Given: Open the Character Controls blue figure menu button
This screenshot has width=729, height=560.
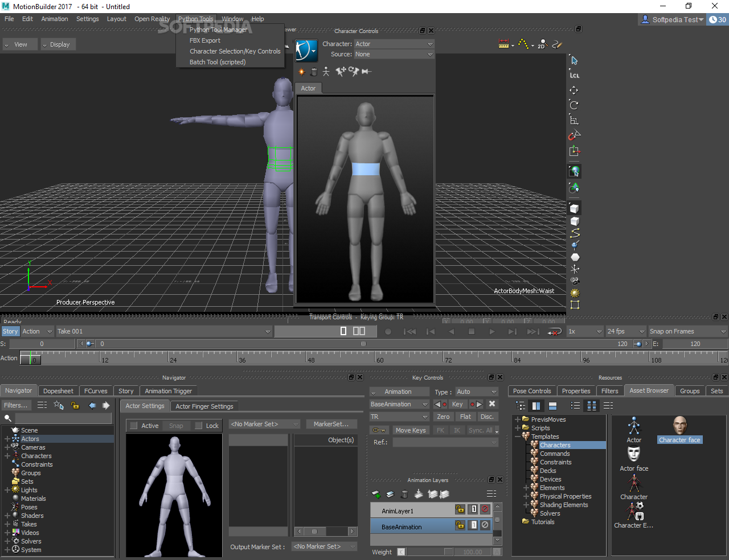Looking at the screenshot, I should pos(306,50).
